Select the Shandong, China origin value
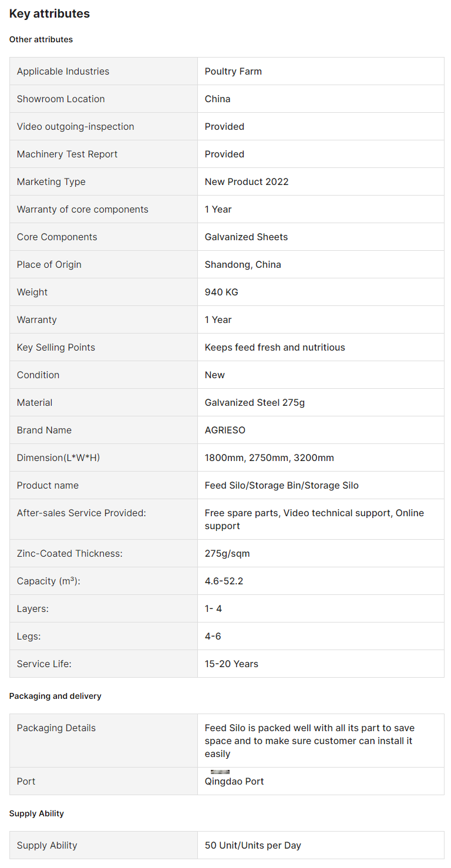Viewport: 451px width, 868px height. pos(243,264)
